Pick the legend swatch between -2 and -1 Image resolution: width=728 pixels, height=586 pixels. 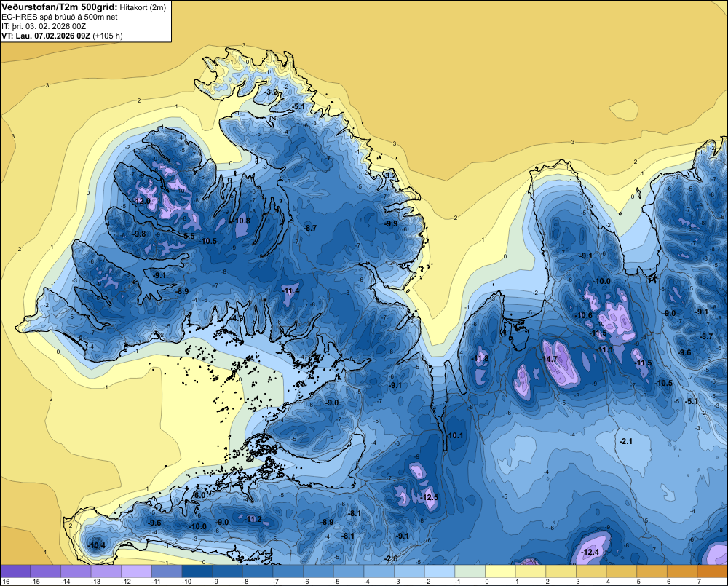click(440, 571)
